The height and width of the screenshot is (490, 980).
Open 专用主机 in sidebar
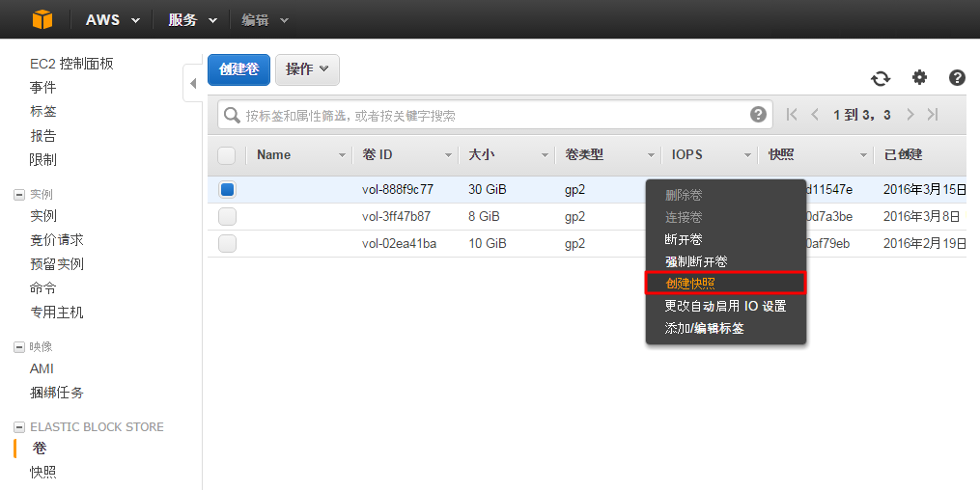[x=57, y=313]
